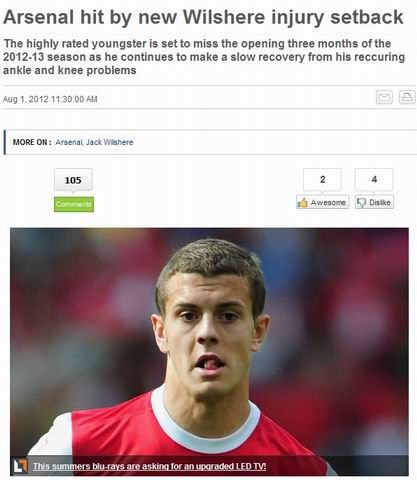Image resolution: width=417 pixels, height=480 pixels.
Task: Click the print article printer icon
Action: (407, 97)
